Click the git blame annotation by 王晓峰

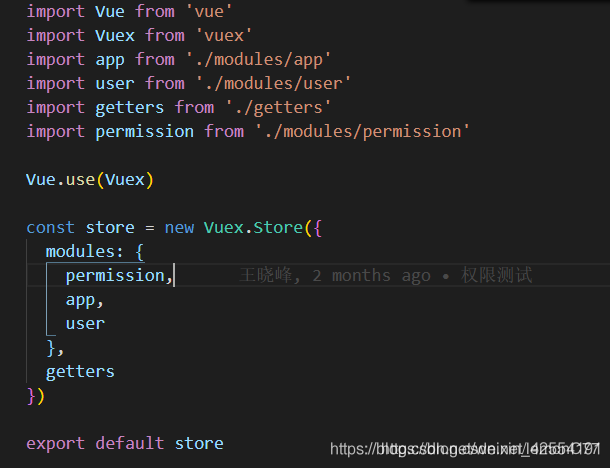[x=387, y=275]
